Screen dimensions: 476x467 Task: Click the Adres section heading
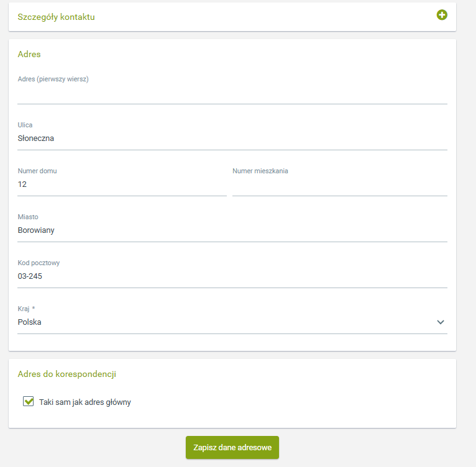(x=29, y=54)
